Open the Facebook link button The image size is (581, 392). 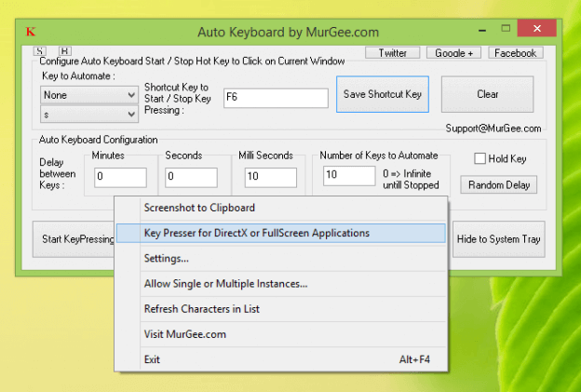click(x=515, y=53)
